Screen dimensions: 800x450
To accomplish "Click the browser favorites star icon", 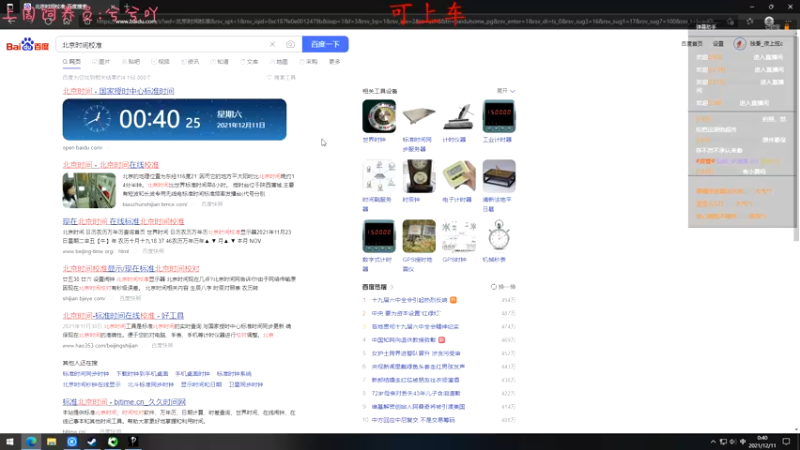I will pyautogui.click(x=749, y=21).
